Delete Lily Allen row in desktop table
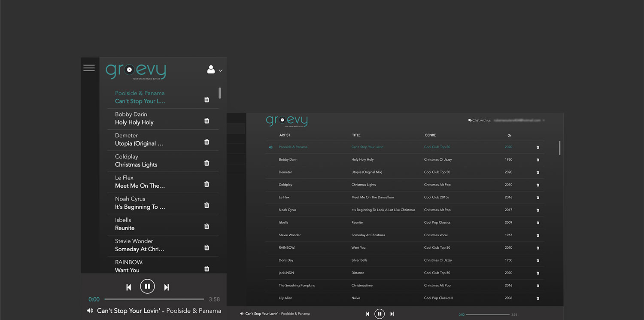The width and height of the screenshot is (644, 320). point(538,298)
